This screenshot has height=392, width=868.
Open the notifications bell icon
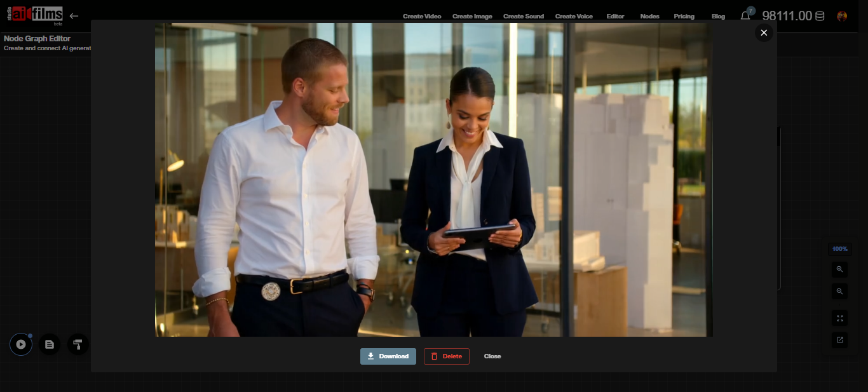(x=745, y=16)
